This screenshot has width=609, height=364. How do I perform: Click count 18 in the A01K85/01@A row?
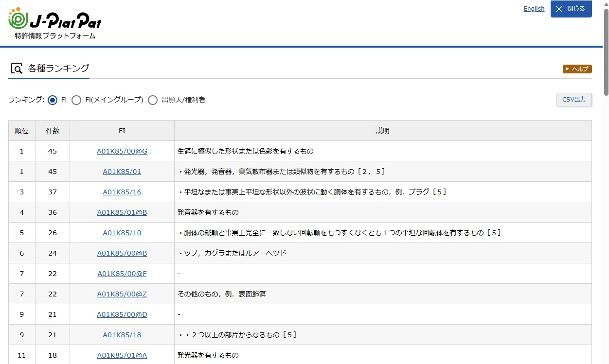(x=53, y=355)
